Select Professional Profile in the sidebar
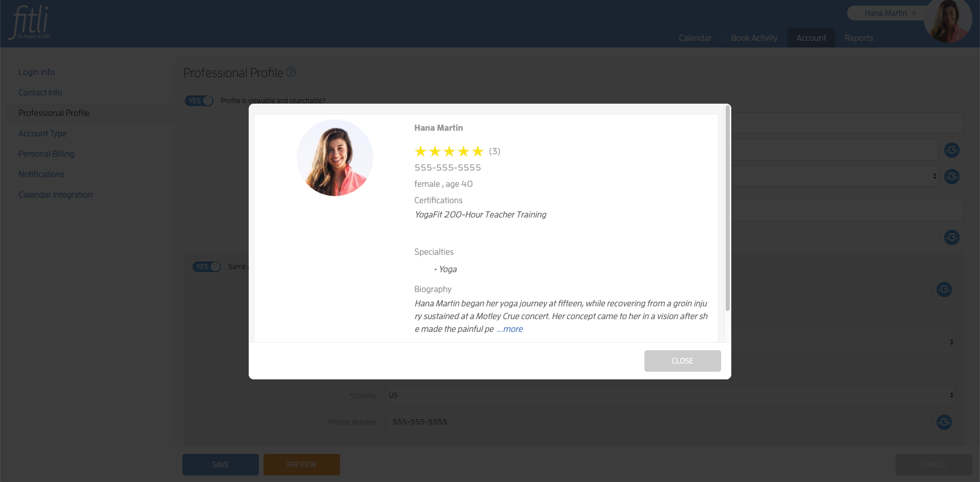Screen dimensions: 980x482 coord(54,113)
